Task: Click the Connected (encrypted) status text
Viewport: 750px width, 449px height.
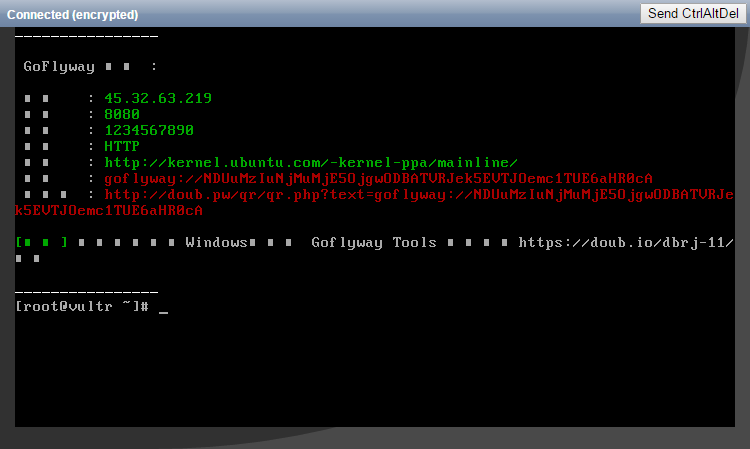Action: coord(72,15)
